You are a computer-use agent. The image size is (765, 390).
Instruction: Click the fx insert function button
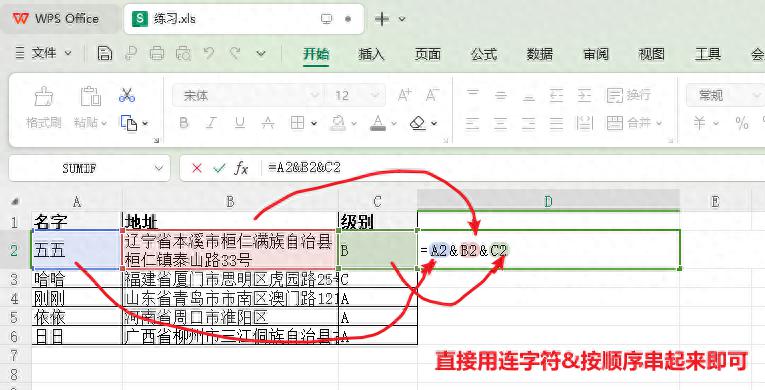pyautogui.click(x=242, y=168)
